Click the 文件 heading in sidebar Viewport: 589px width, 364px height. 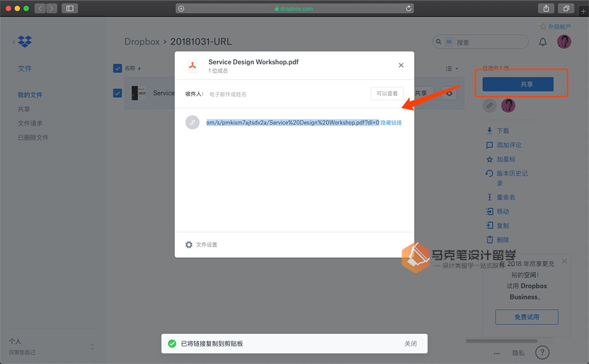click(25, 69)
